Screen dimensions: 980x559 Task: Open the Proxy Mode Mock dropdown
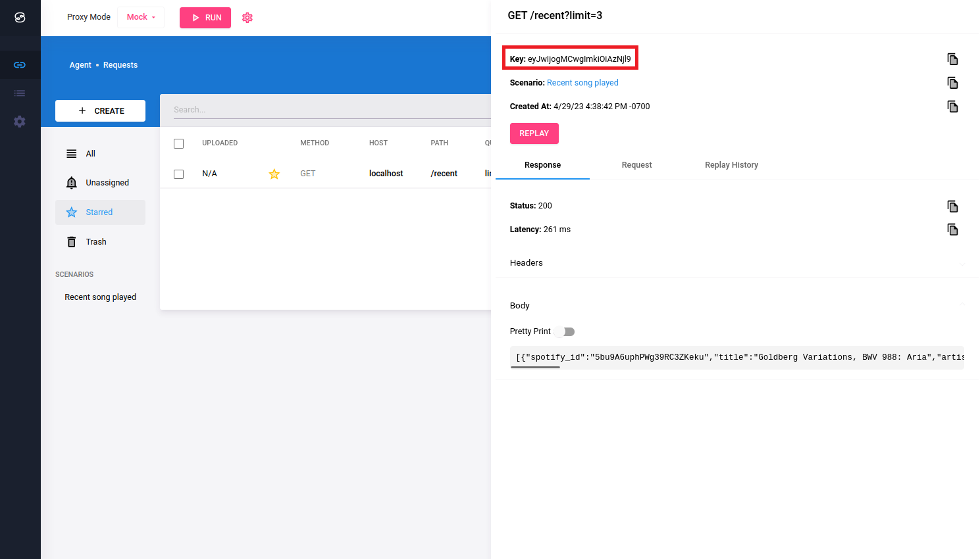(141, 17)
